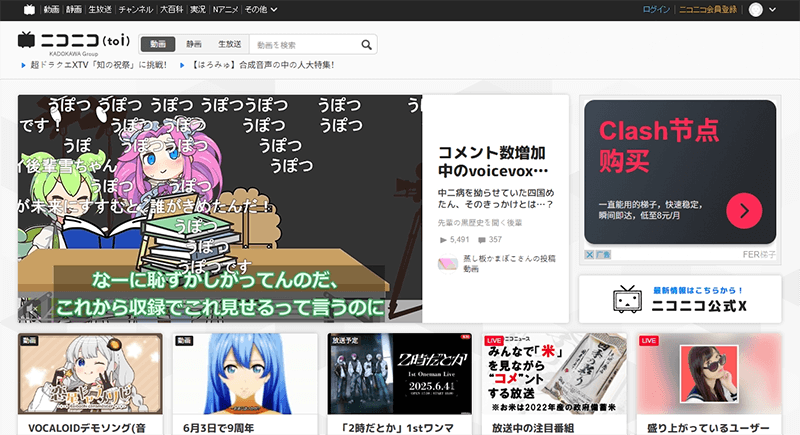800x435 pixels.
Task: Click the Niconico TV mascot icon in banner
Action: [627, 299]
